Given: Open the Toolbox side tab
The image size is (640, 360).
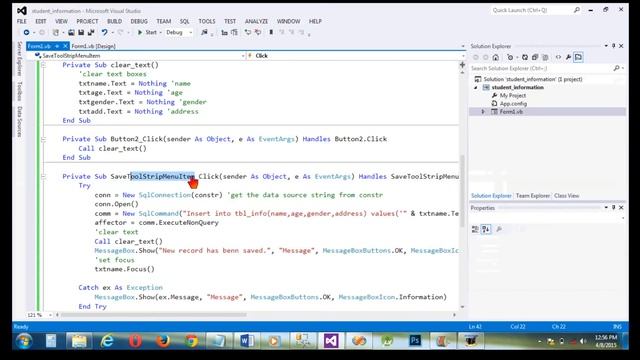Looking at the screenshot, I should click(x=20, y=91).
